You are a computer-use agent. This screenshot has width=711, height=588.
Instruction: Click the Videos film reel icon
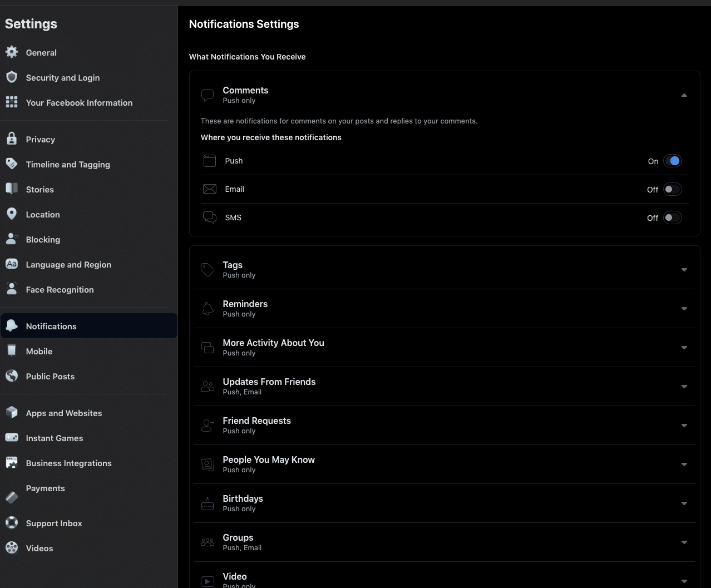coord(12,548)
